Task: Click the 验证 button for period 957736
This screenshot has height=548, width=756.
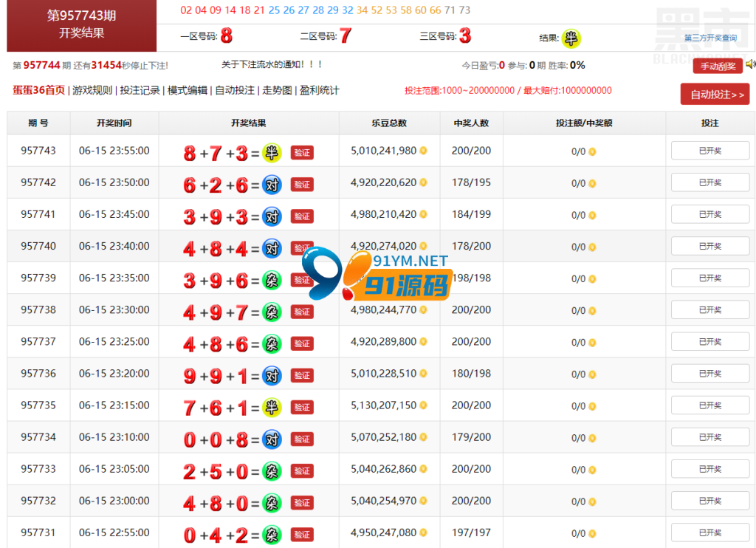Action: 302,376
